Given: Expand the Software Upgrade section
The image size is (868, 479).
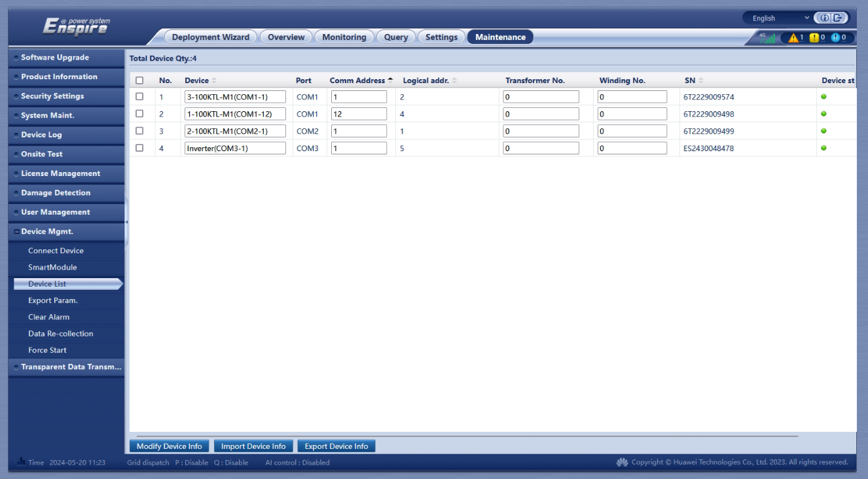Looking at the screenshot, I should coord(66,58).
